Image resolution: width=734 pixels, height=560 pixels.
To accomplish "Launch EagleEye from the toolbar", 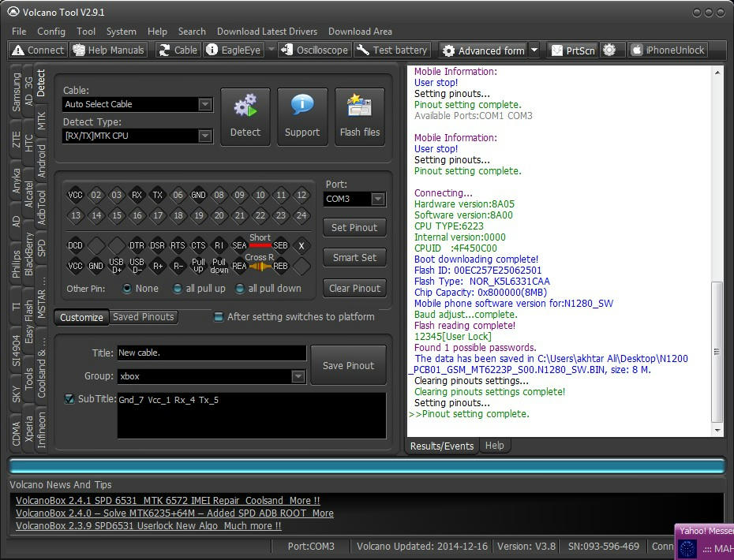I will point(234,50).
